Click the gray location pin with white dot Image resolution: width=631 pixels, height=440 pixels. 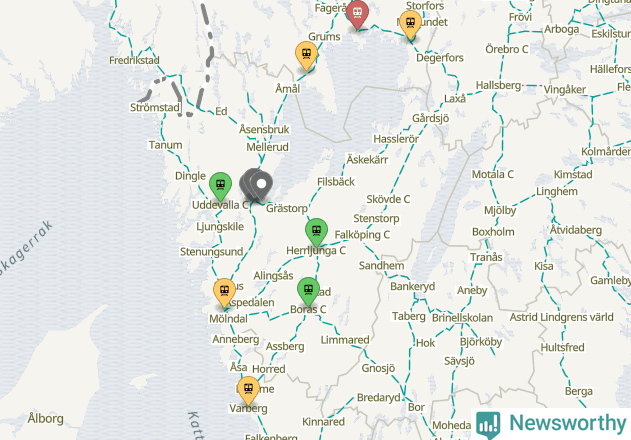pyautogui.click(x=261, y=185)
